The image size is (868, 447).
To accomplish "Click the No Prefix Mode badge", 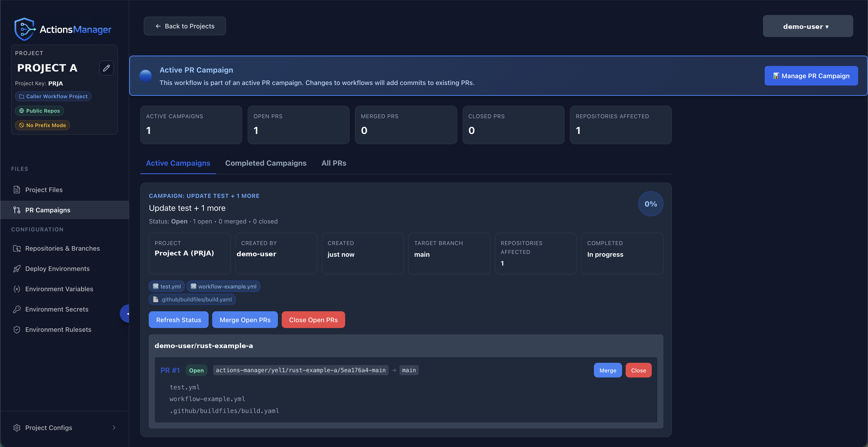I will click(x=42, y=125).
